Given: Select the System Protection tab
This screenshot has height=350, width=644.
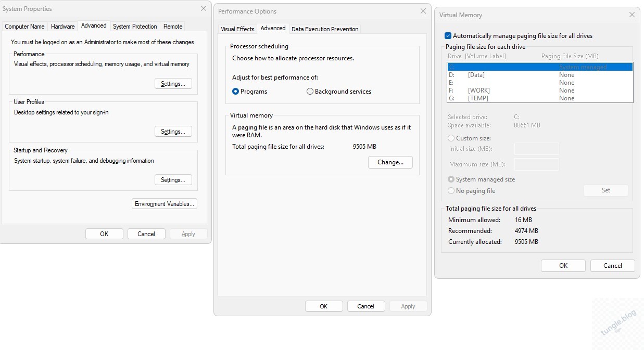Looking at the screenshot, I should click(x=135, y=27).
